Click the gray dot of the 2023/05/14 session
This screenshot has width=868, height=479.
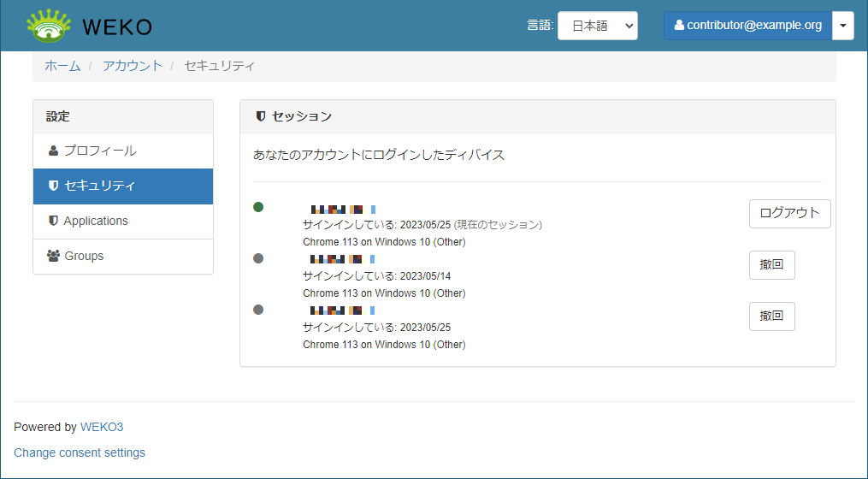(x=258, y=258)
